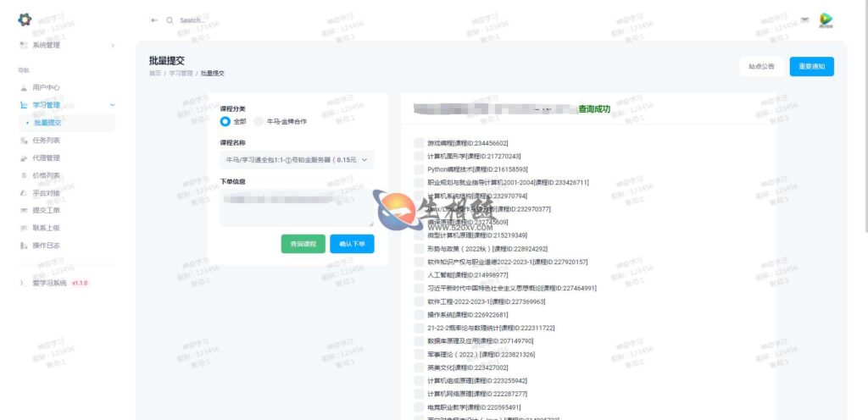
Task: Check the 军事理论（2022）checkbox
Action: coord(419,354)
